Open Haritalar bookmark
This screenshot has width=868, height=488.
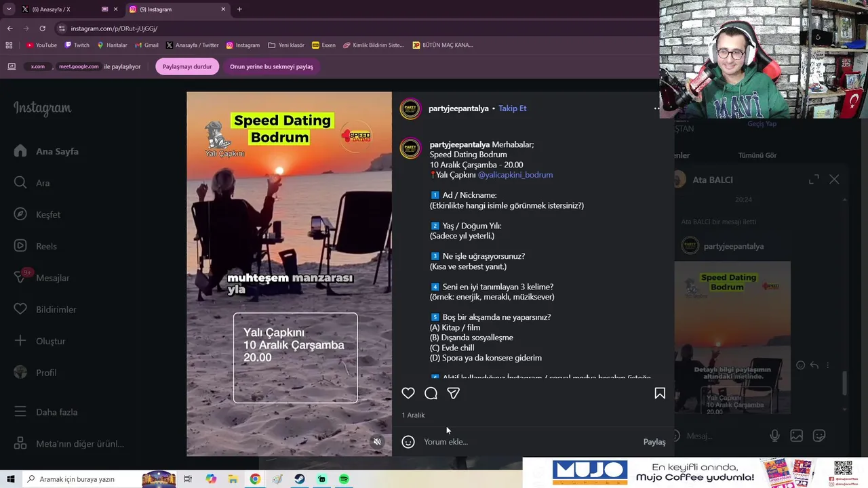coord(112,45)
